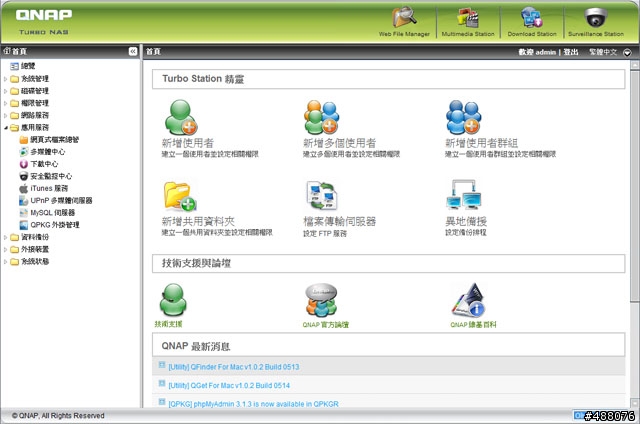Click the 檔案傳輸伺服器 title text
640x424 pixels.
(339, 221)
